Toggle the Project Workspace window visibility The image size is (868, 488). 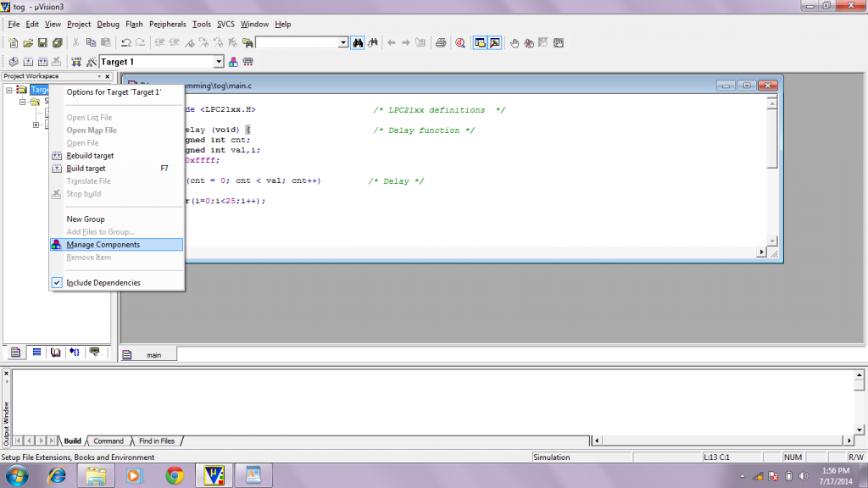pyautogui.click(x=479, y=42)
